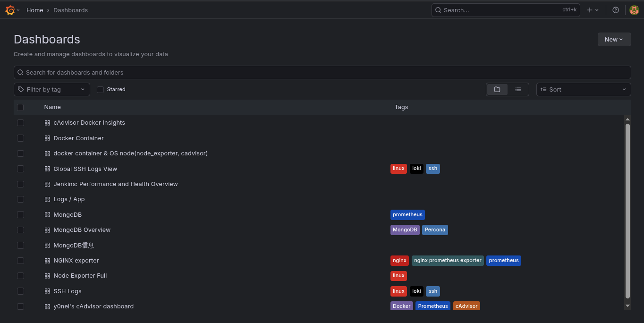Image resolution: width=644 pixels, height=323 pixels.
Task: Enable the Starred filter checkbox
Action: 100,89
